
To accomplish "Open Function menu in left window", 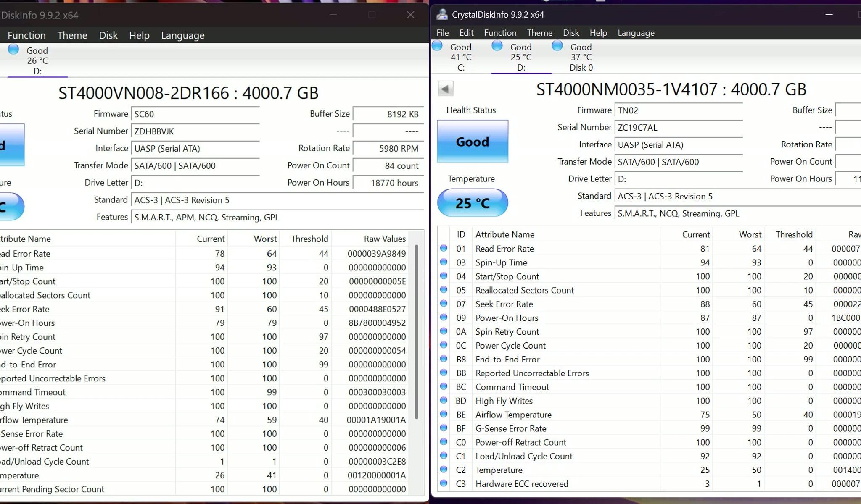I will pyautogui.click(x=26, y=35).
